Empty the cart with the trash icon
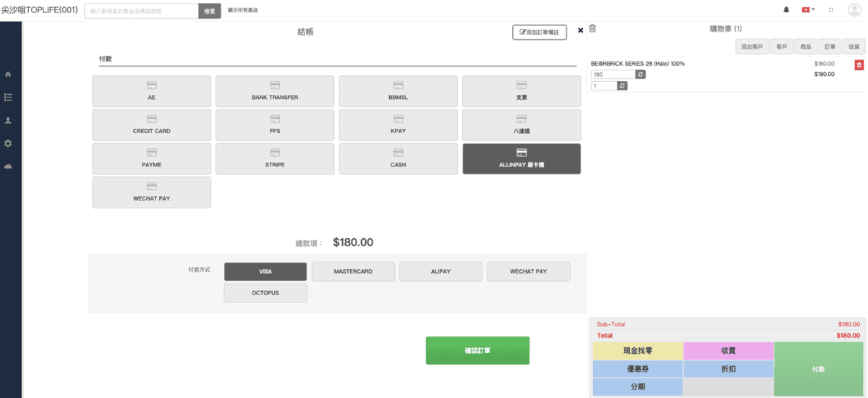The width and height of the screenshot is (868, 398). (x=592, y=29)
